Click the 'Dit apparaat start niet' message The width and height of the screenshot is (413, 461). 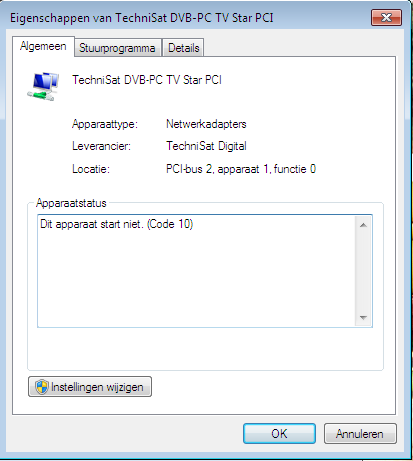(x=117, y=224)
